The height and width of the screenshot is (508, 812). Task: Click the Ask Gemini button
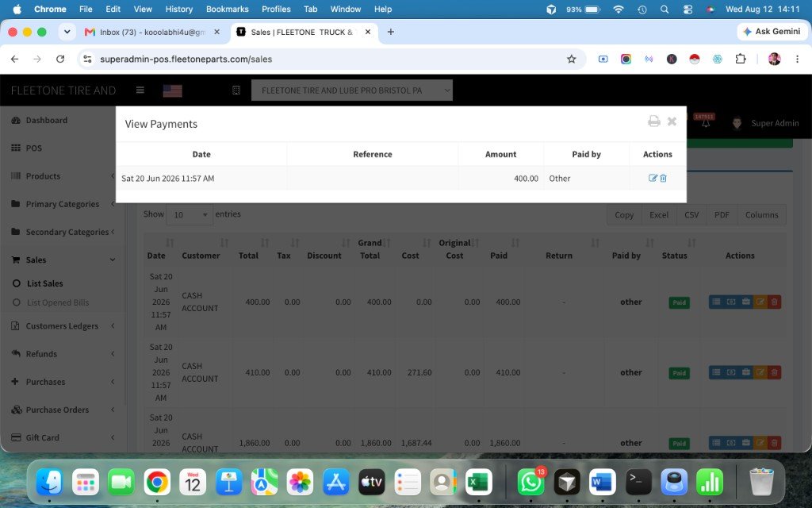772,32
